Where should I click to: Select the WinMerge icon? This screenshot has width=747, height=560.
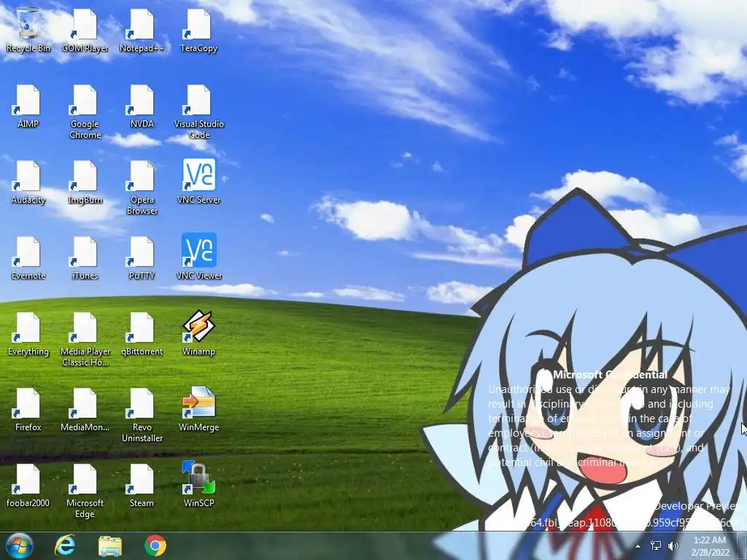coord(198,409)
